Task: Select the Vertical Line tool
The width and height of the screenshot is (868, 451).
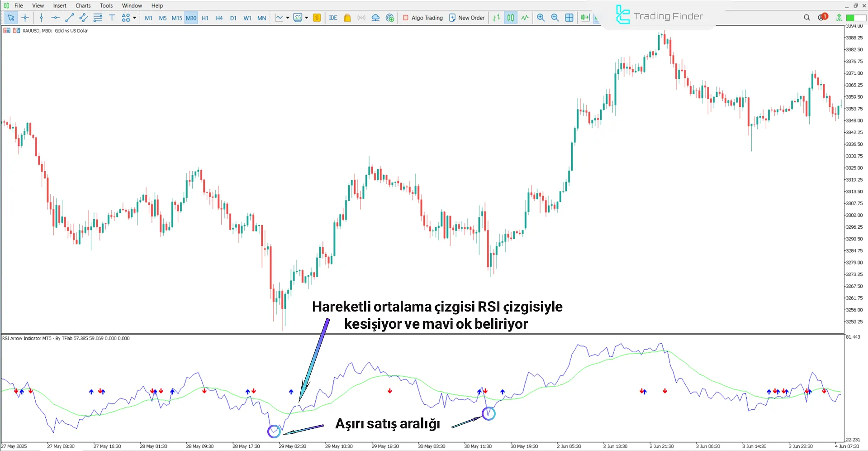Action: [41, 18]
